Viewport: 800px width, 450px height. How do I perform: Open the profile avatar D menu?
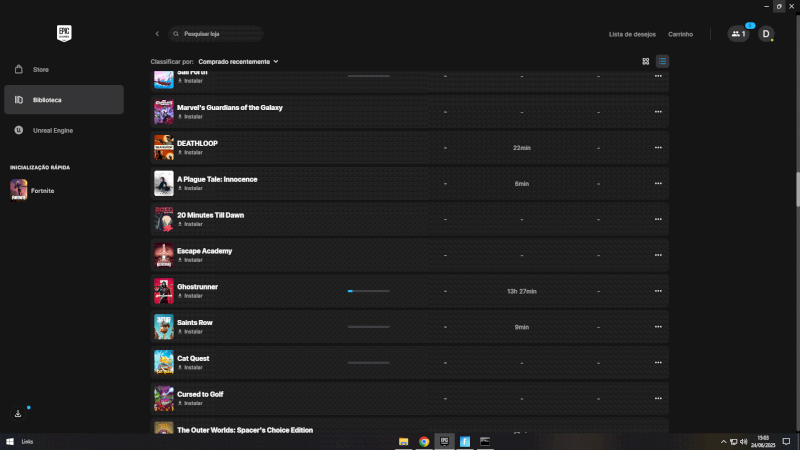765,34
